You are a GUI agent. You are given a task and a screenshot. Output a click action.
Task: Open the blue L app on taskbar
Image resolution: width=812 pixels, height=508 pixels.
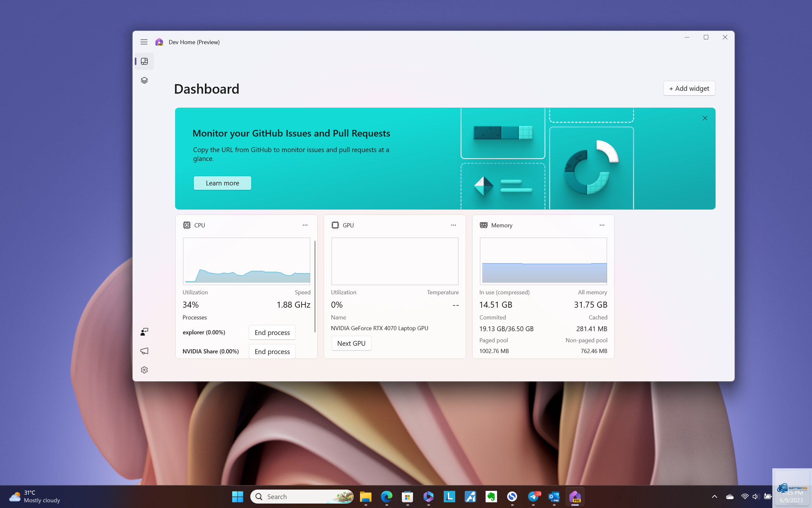[x=449, y=497]
